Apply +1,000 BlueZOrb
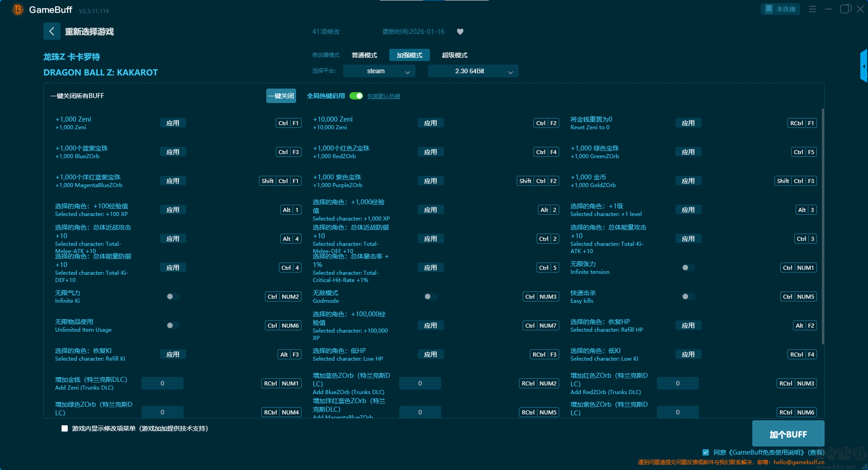868x470 pixels. tap(173, 152)
